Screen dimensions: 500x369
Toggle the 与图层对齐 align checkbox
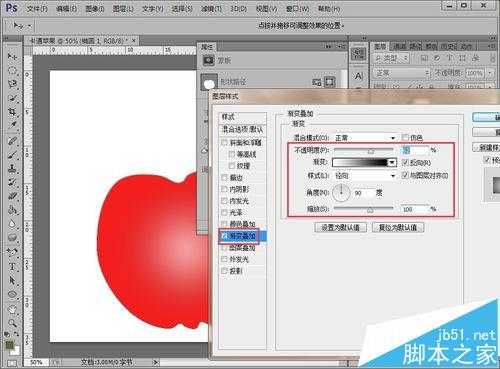(x=405, y=175)
